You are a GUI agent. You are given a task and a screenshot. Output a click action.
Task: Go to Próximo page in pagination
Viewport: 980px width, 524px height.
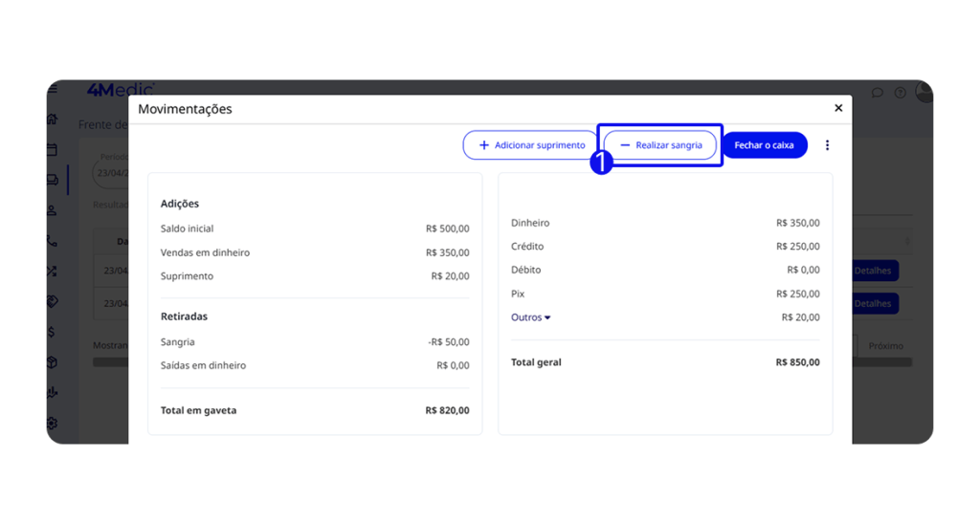[x=885, y=345]
